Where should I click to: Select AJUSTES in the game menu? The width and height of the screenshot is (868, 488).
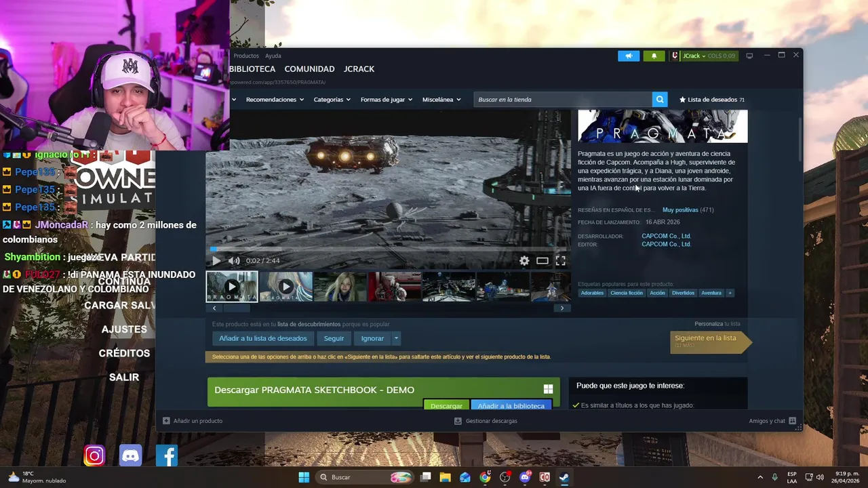(x=124, y=329)
